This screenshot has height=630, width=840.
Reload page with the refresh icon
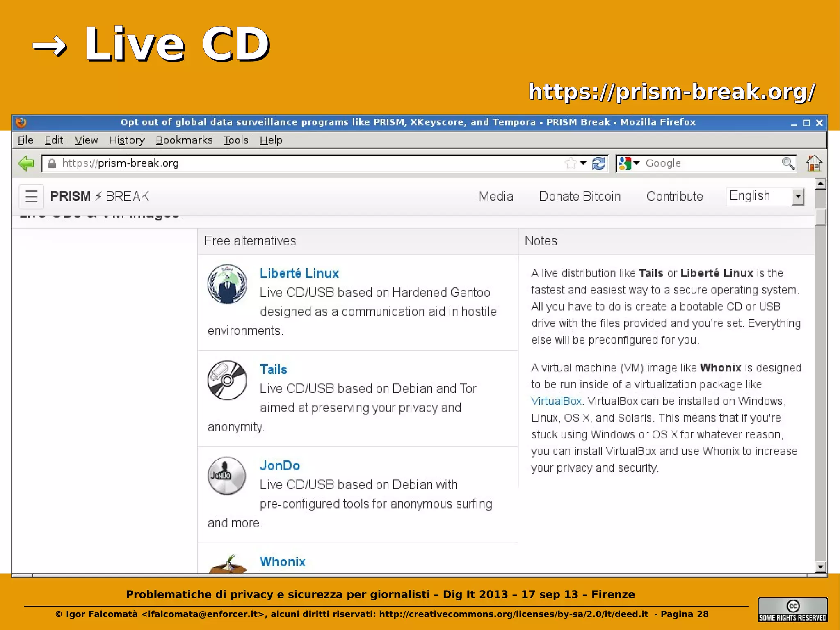pyautogui.click(x=599, y=163)
